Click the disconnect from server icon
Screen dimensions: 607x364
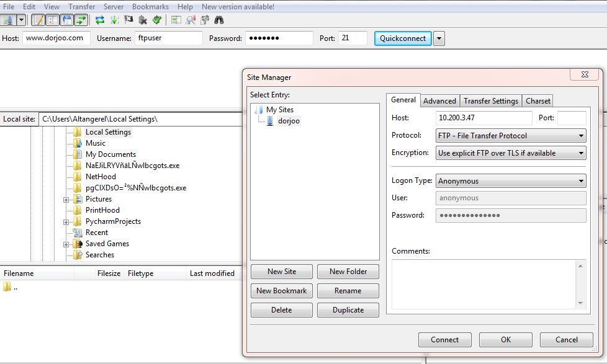tap(143, 20)
